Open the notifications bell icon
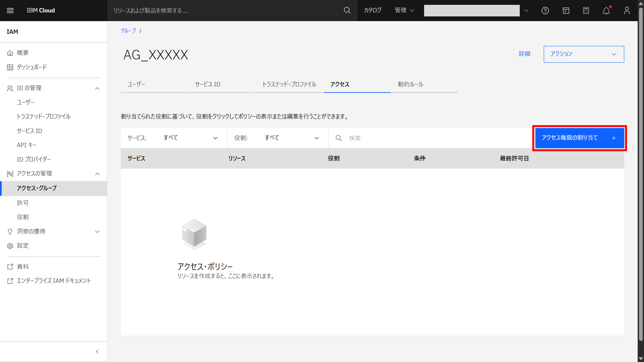Viewport: 644px width, 362px height. click(606, 11)
